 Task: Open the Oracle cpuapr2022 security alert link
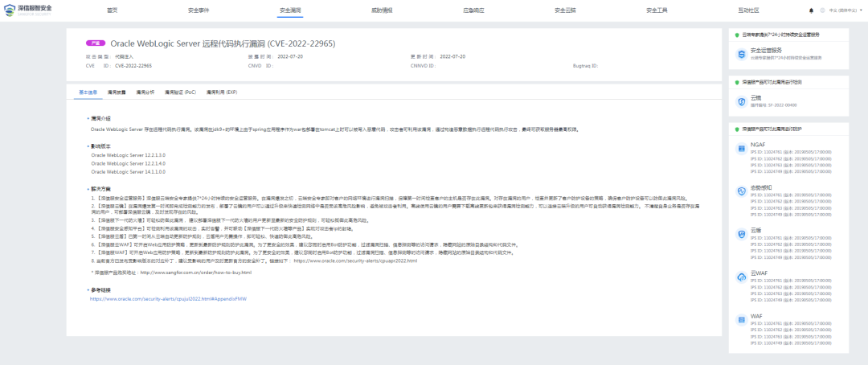click(355, 260)
